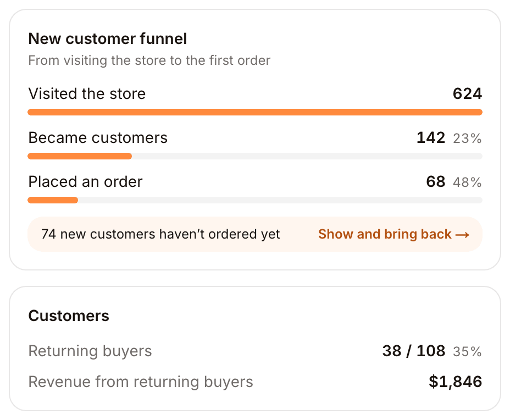Click 'Revenue from returning buyers' label

[x=141, y=382]
